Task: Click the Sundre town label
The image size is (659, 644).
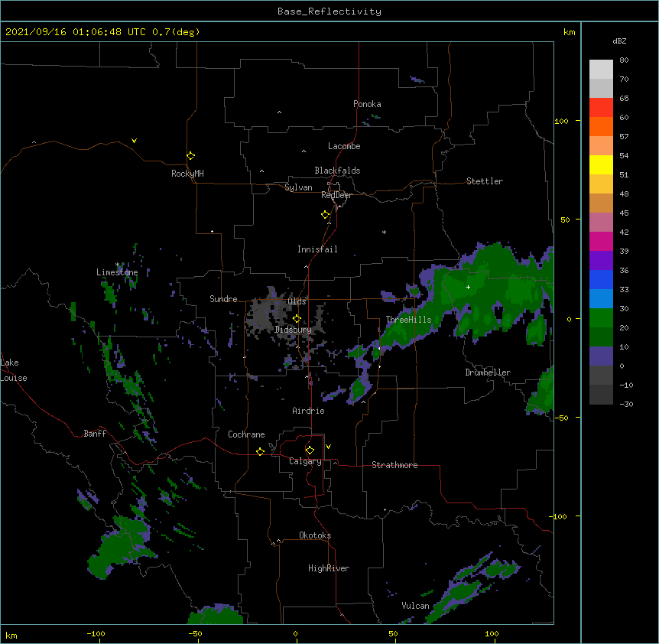Action: (223, 299)
